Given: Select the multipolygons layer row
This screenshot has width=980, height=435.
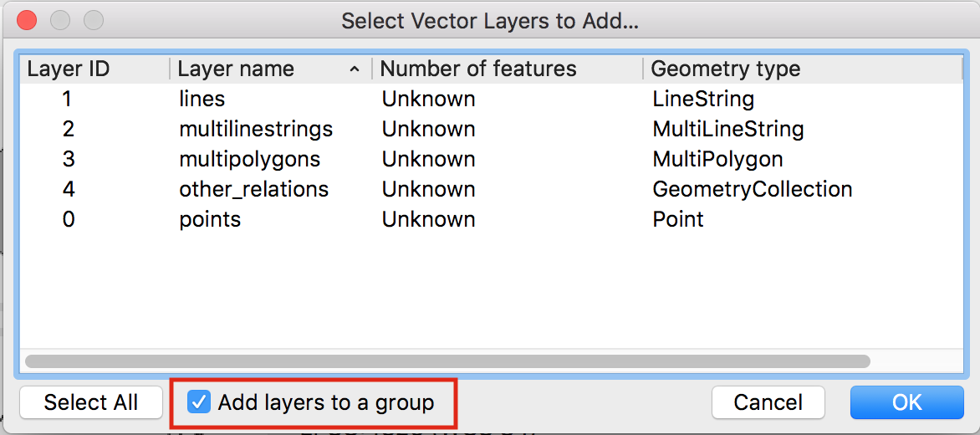Looking at the screenshot, I should click(x=491, y=160).
